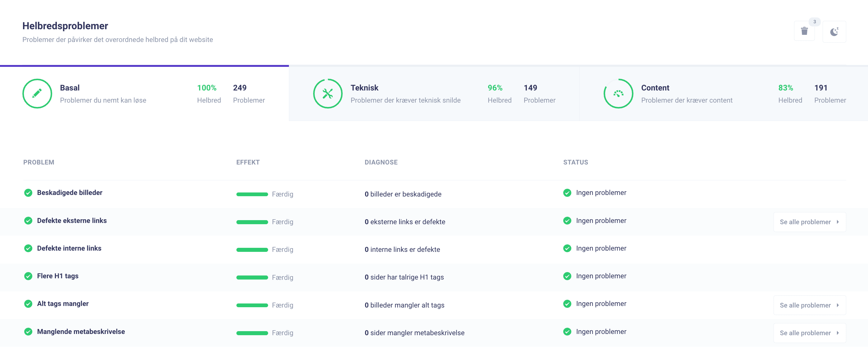Image resolution: width=868 pixels, height=347 pixels.
Task: Click the 249 Problemer count
Action: (x=240, y=88)
